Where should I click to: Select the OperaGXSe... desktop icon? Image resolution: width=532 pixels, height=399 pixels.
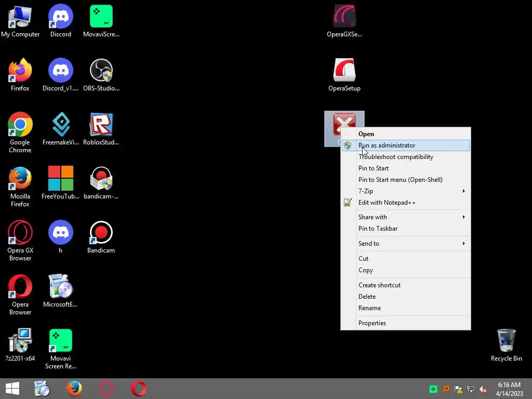344,21
